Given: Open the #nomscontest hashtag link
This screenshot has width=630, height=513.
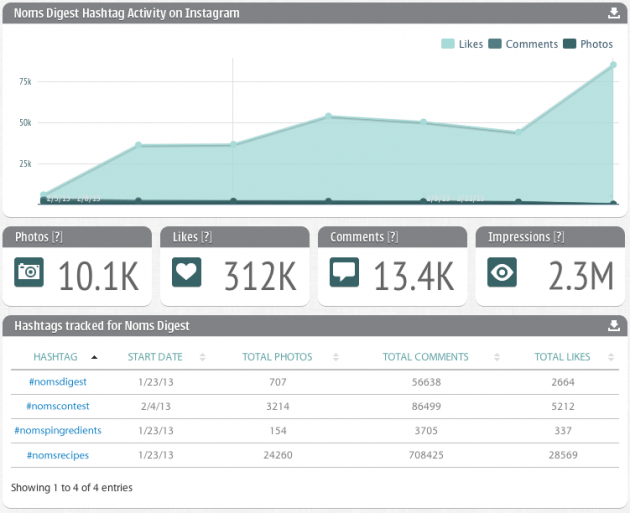Looking at the screenshot, I should pyautogui.click(x=57, y=406).
